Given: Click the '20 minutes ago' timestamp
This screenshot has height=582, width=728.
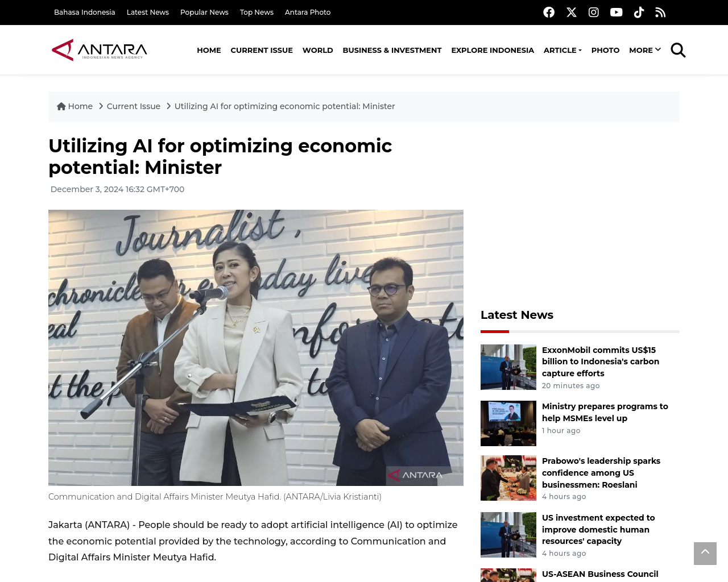Looking at the screenshot, I should click(570, 385).
